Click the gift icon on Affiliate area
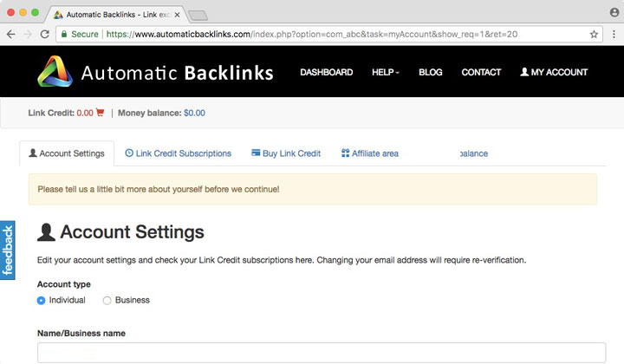 coord(345,153)
